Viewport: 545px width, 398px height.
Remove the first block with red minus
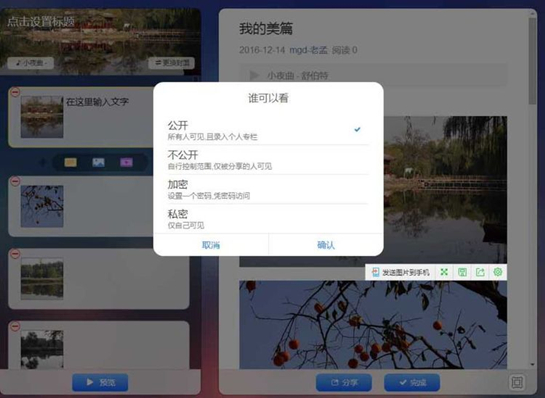[x=15, y=92]
